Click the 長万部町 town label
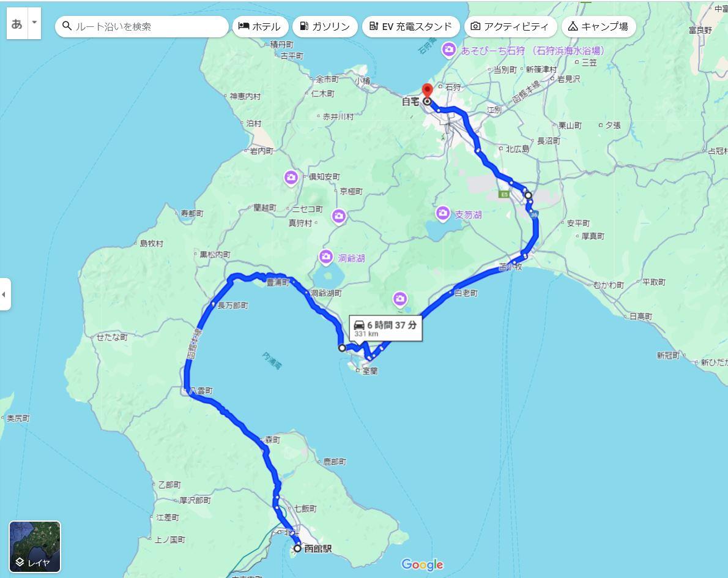Viewport: 728px width, 578px height. pos(233,306)
